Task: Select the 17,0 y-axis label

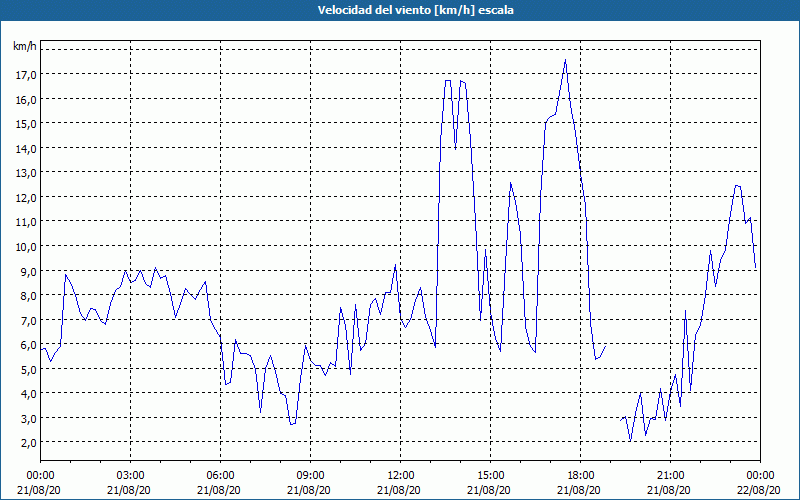Action: [26, 75]
